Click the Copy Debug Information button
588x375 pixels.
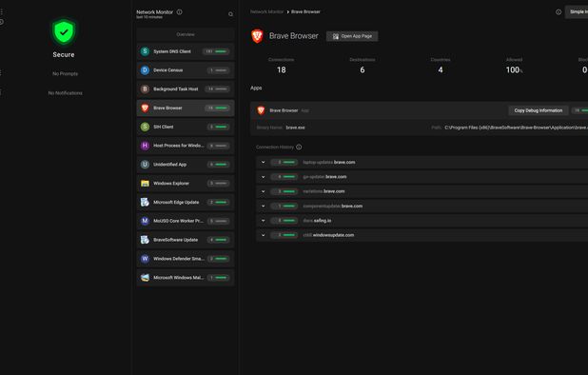pos(539,110)
